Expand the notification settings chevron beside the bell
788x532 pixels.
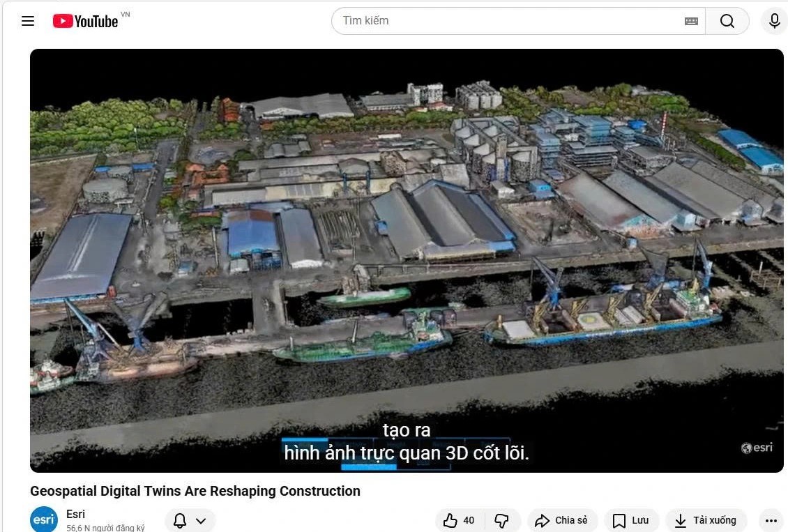tap(201, 520)
